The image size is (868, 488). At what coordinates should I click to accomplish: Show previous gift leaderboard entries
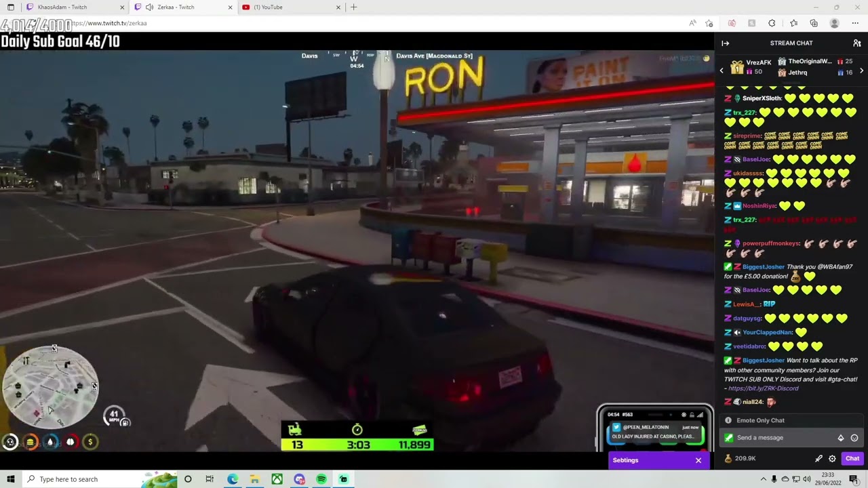pos(722,70)
